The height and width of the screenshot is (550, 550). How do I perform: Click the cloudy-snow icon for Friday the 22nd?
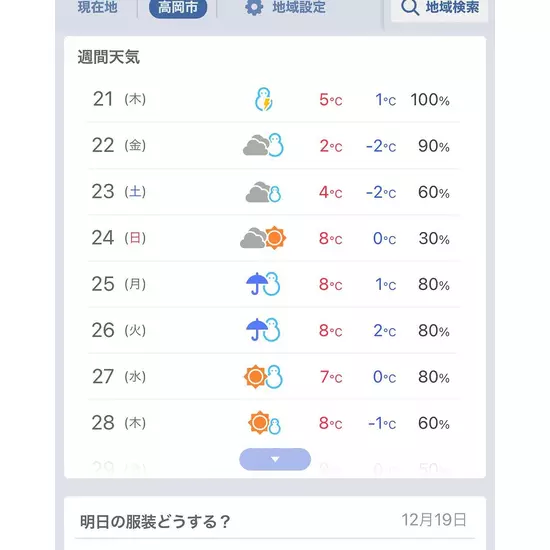263,145
